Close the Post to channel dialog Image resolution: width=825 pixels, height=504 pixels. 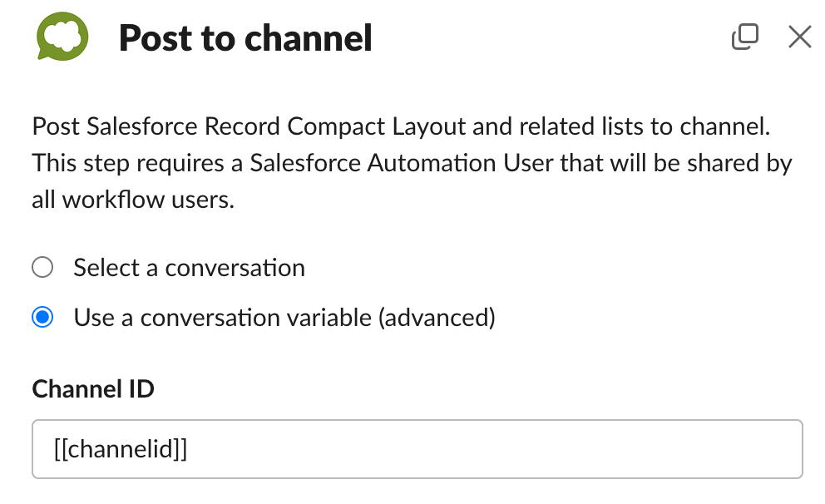click(x=800, y=37)
